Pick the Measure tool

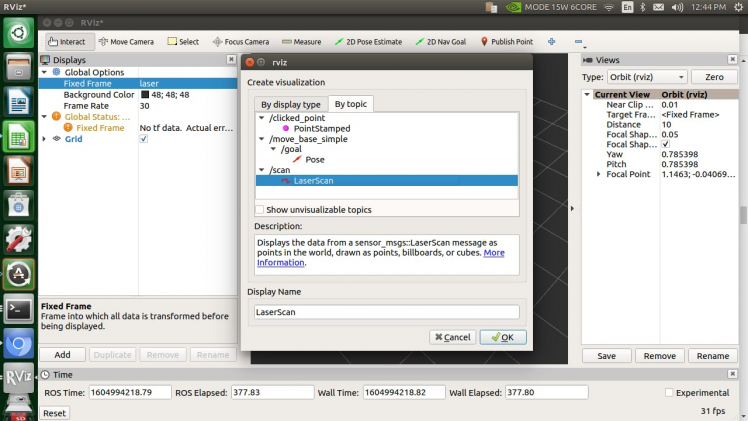click(x=301, y=42)
